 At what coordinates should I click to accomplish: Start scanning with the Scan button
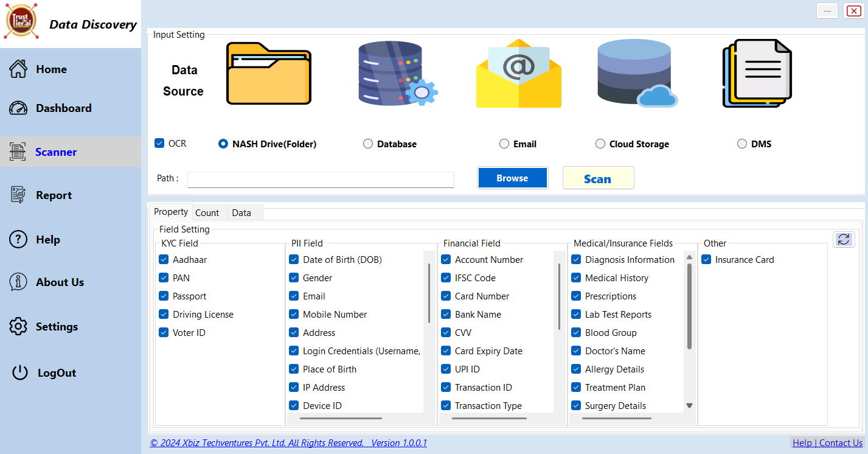(x=598, y=178)
